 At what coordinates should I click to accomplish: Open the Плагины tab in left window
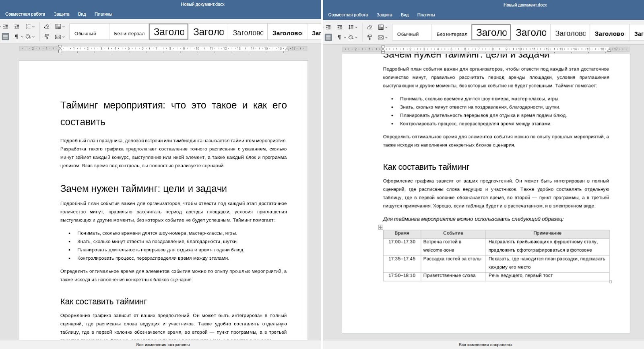[x=103, y=14]
